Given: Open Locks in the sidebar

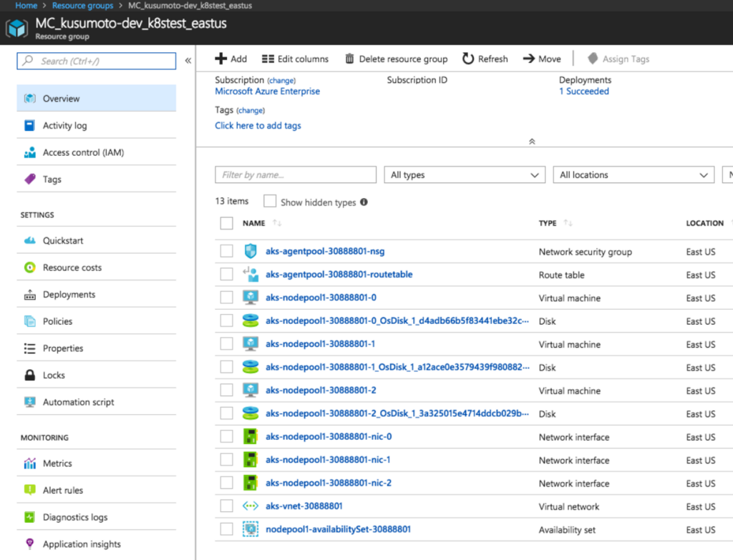Looking at the screenshot, I should [x=97, y=375].
